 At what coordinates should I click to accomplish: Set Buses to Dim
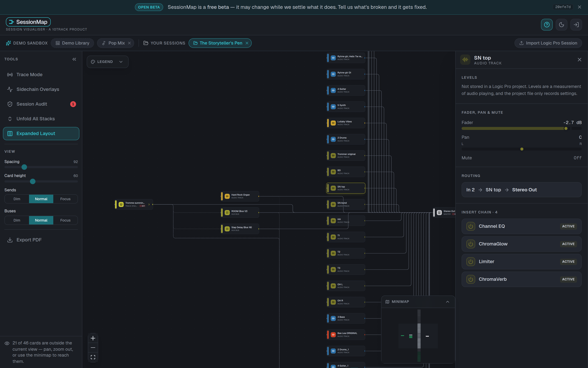17,220
